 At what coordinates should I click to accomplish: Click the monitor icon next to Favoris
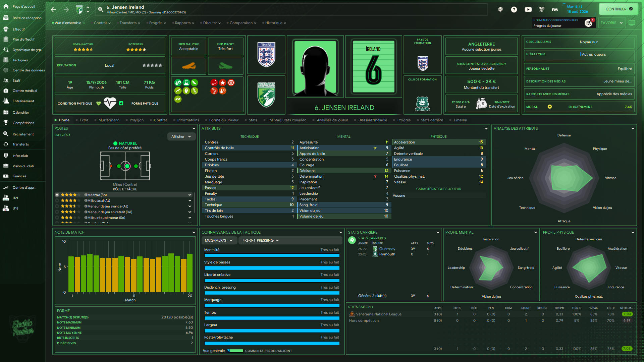pos(632,23)
